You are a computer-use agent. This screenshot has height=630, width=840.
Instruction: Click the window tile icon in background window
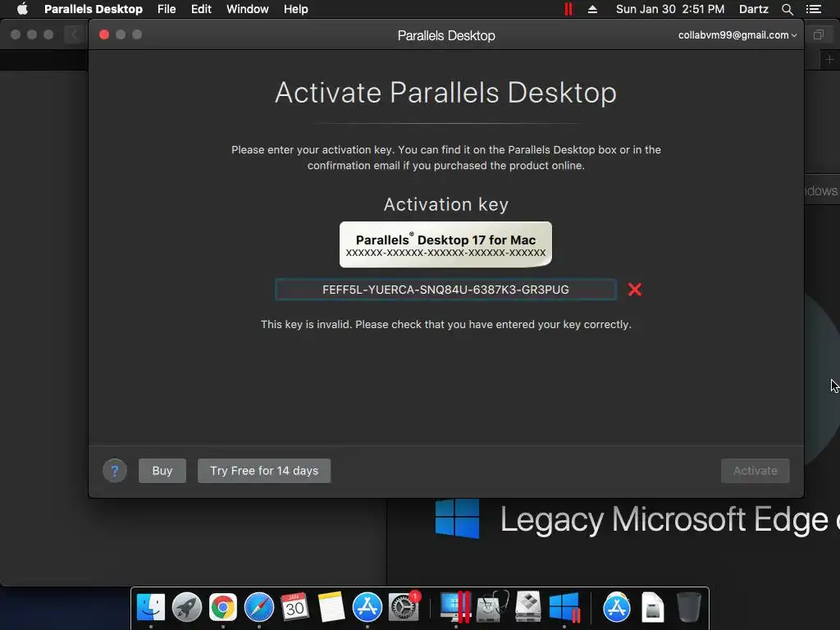pyautogui.click(x=819, y=34)
